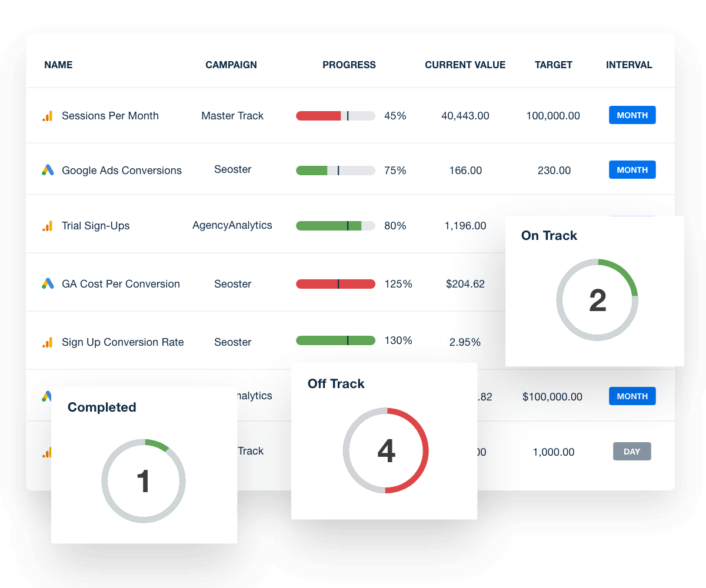Click Analytics icon next to Trial Sign-Ups
The image size is (706, 588).
48,226
